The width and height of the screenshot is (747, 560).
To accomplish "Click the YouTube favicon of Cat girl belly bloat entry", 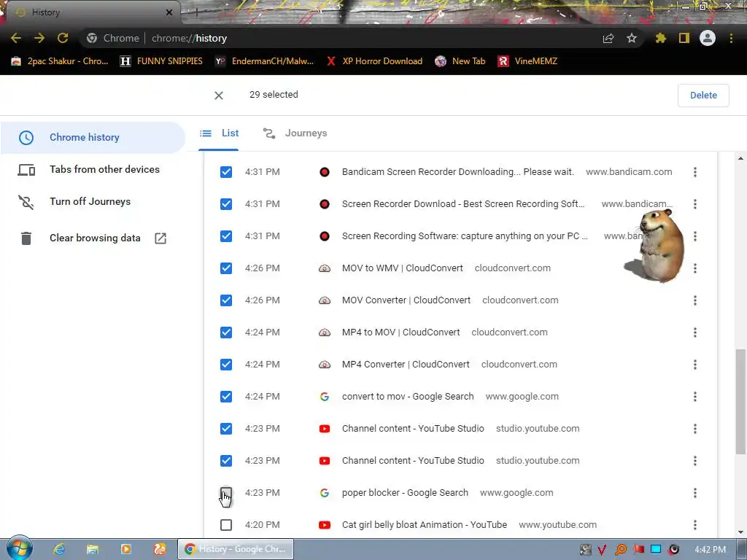I will click(325, 525).
